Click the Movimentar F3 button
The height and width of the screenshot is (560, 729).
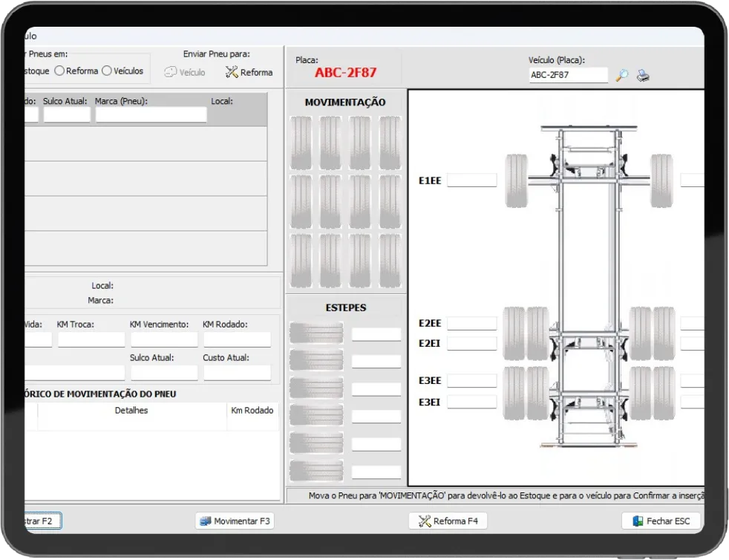(x=235, y=521)
